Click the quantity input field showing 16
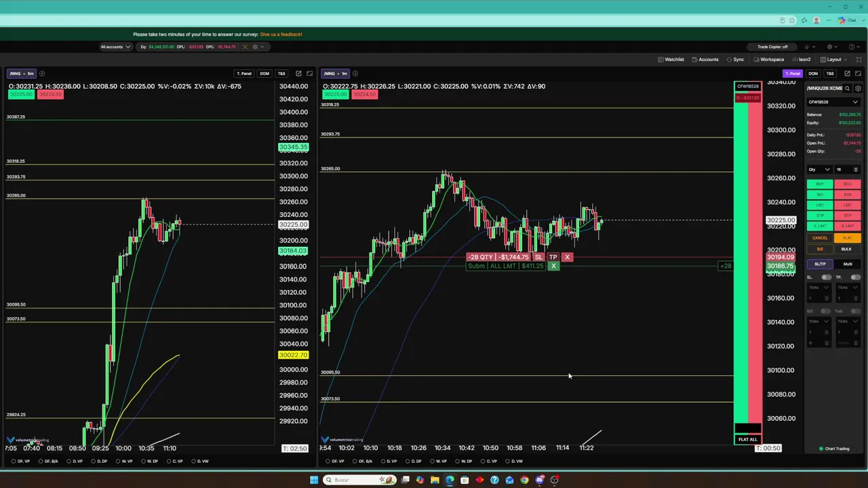This screenshot has width=868, height=488. [848, 169]
